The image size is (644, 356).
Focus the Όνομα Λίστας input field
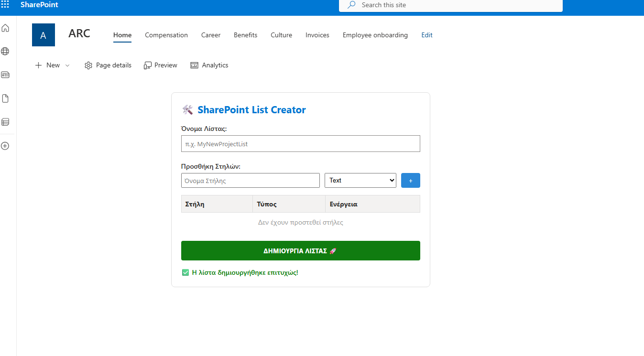pyautogui.click(x=300, y=144)
